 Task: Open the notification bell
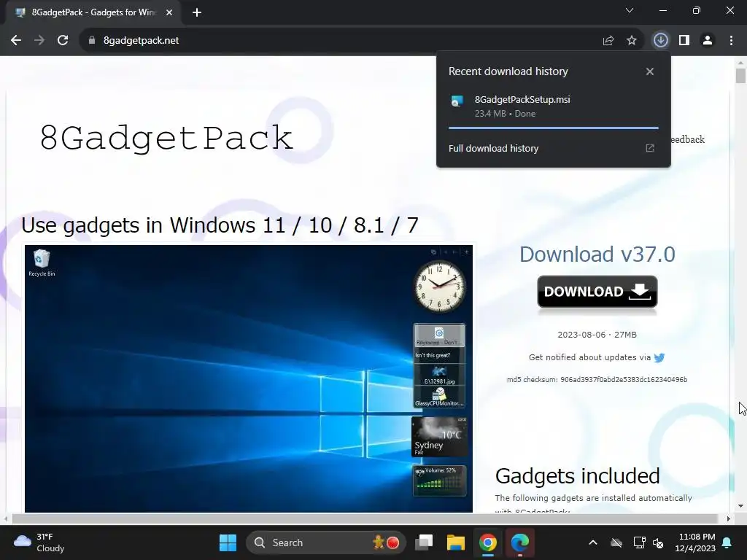pyautogui.click(x=727, y=542)
